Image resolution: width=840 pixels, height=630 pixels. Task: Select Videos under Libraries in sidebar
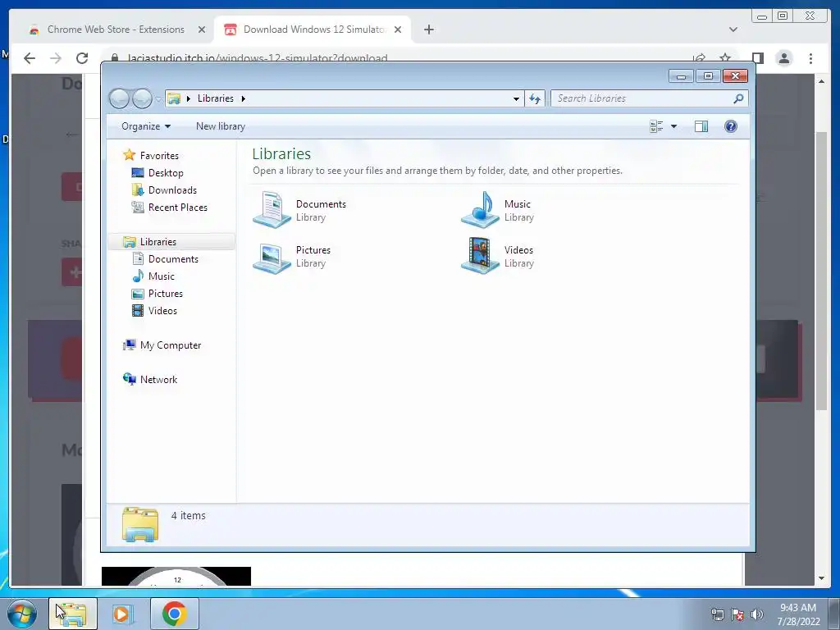pyautogui.click(x=162, y=311)
